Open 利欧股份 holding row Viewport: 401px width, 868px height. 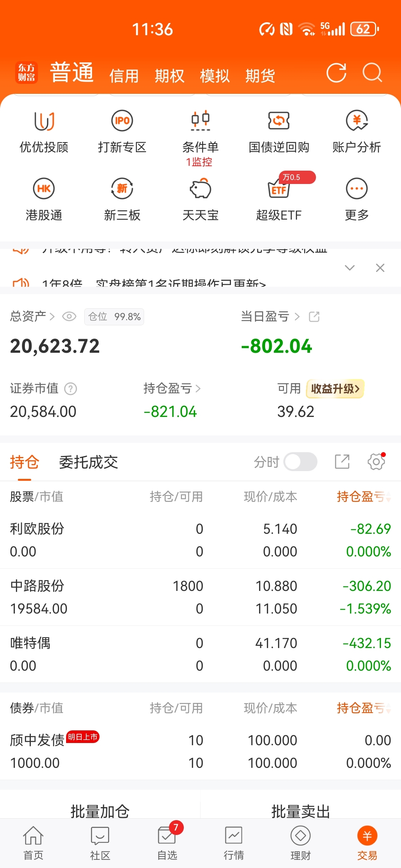(x=200, y=540)
